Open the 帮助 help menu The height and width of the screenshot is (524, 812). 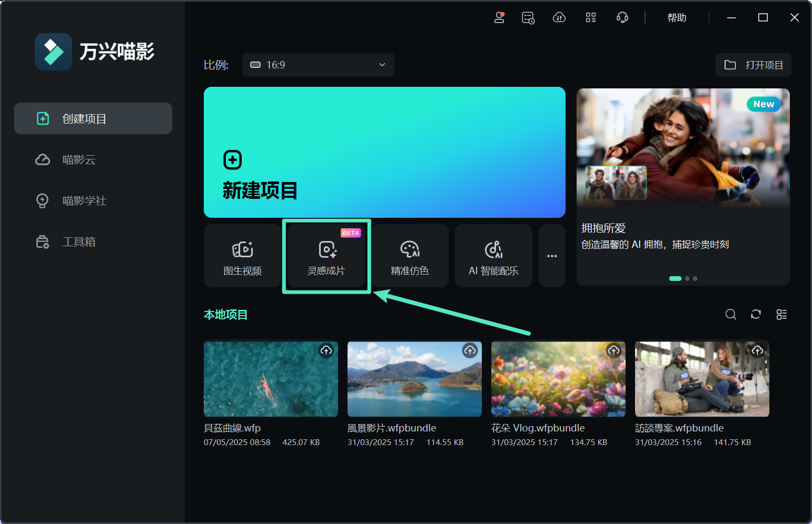(x=677, y=17)
